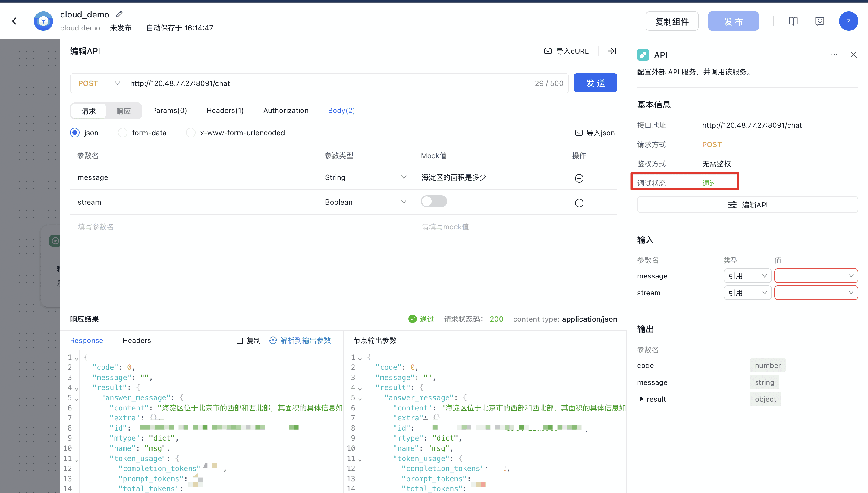Copy the response with the 复制 icon
This screenshot has width=868, height=493.
point(239,340)
